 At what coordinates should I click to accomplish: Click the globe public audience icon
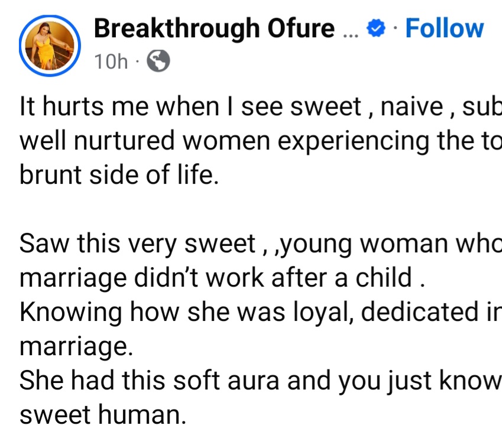pyautogui.click(x=158, y=60)
